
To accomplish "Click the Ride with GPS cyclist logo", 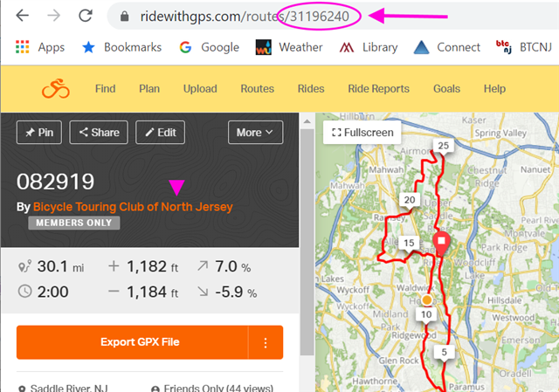I will pos(56,88).
